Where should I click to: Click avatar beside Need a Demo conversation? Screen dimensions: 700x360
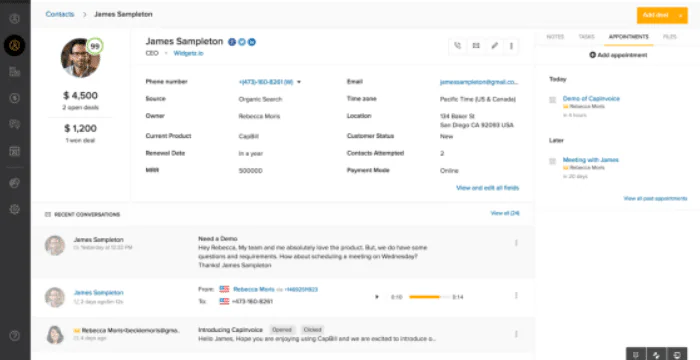click(x=55, y=245)
